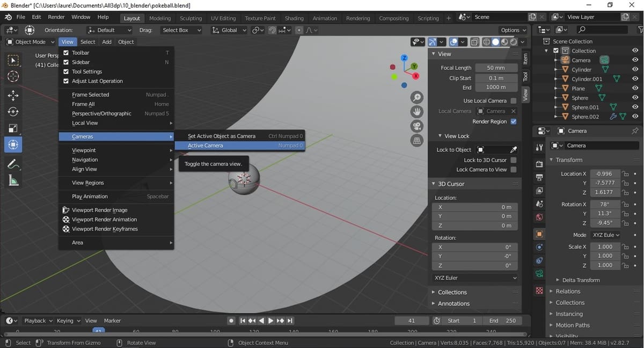
Task: Open the XYZ Euler rotation mode dropdown
Action: pyautogui.click(x=475, y=278)
